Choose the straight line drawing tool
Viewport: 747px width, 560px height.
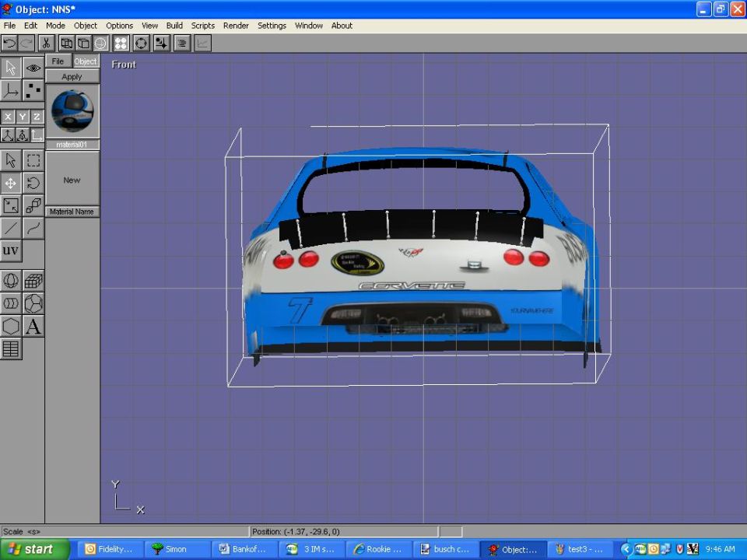point(10,228)
